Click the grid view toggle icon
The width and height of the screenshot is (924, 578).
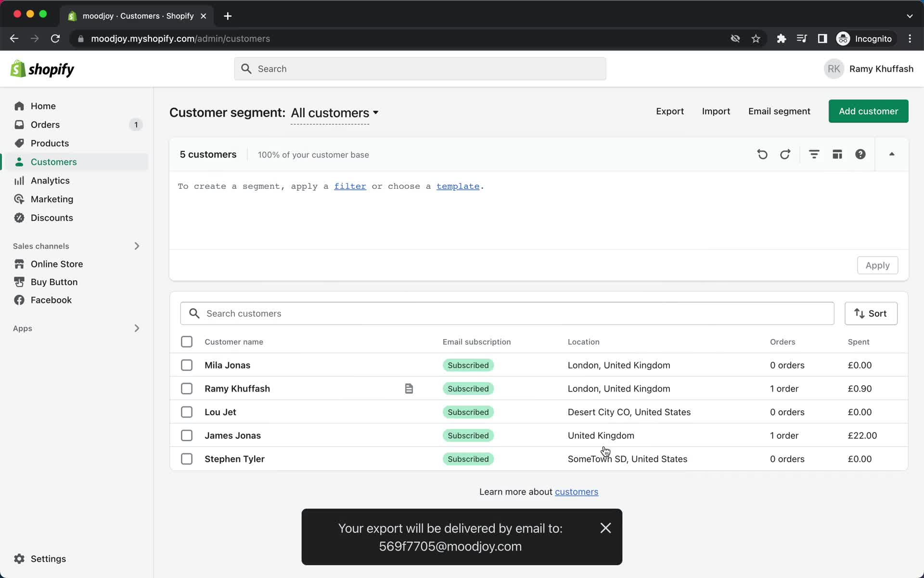pos(837,155)
